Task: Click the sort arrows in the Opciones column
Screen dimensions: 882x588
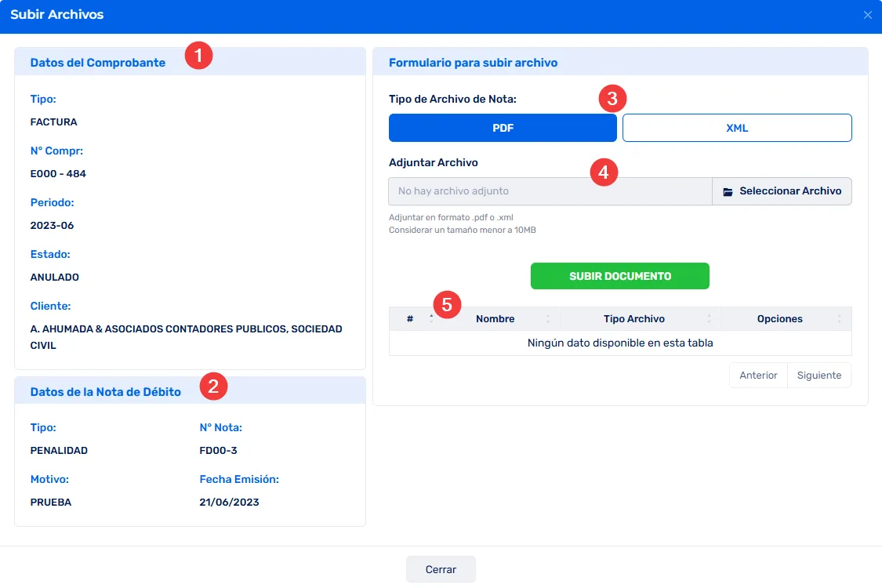Action: (x=839, y=319)
